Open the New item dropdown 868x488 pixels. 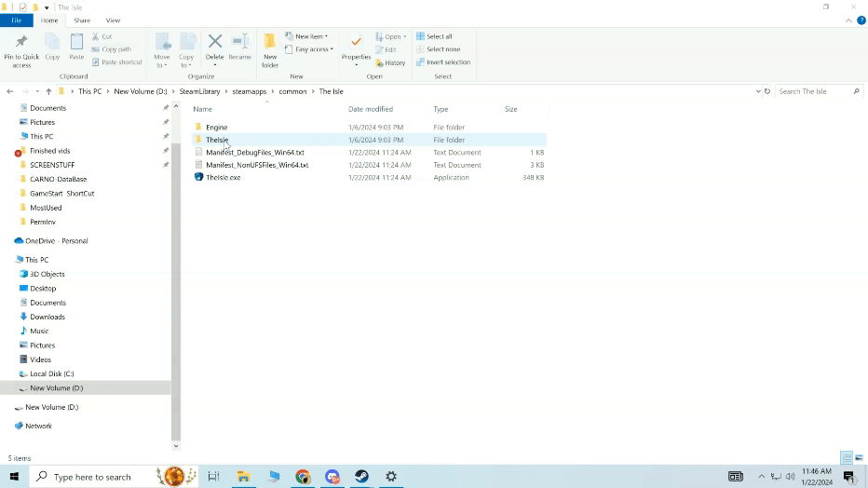(x=306, y=36)
